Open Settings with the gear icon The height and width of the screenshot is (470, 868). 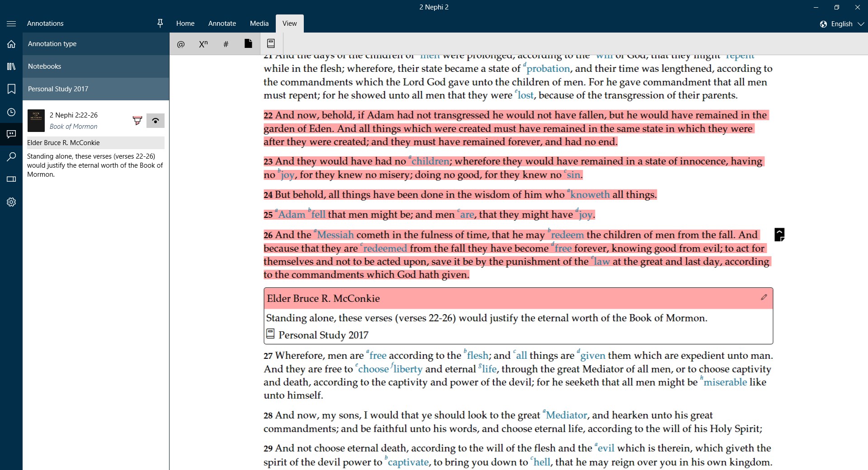(11, 202)
